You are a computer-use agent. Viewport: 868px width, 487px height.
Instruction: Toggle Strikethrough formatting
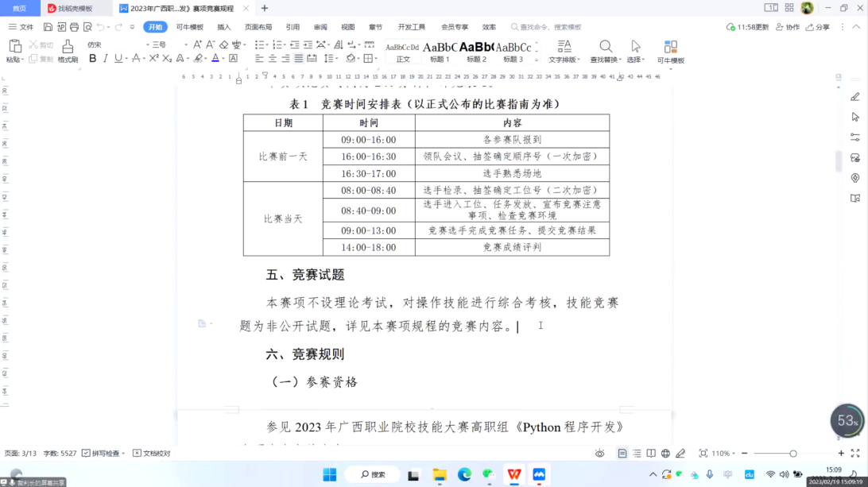pos(136,58)
